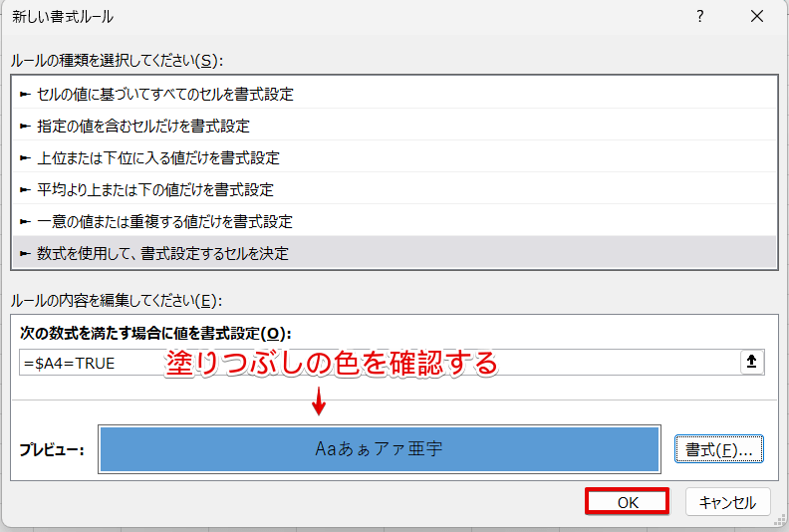This screenshot has width=789, height=532.
Task: Select rule type 数式を使用して、書式設定するセルを決定
Action: [x=394, y=253]
